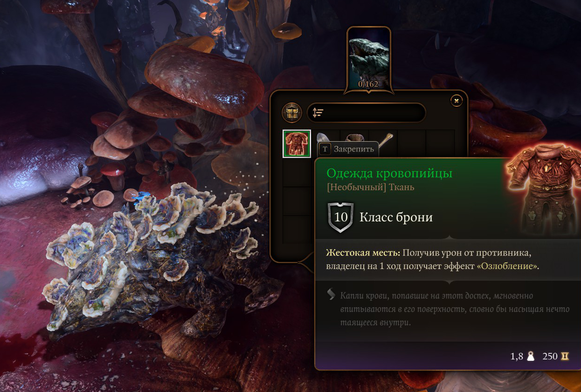Open the sort options icon

[x=318, y=113]
